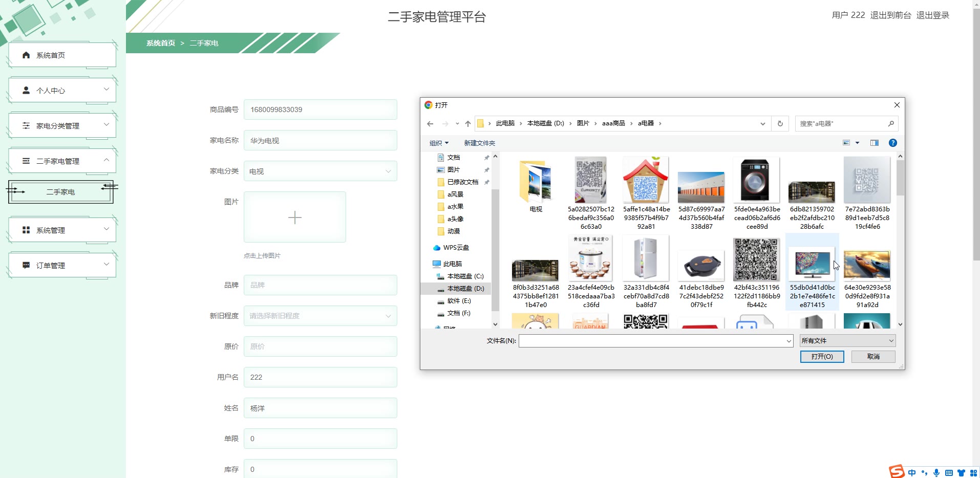Expand 系统管理 sidebar menu

coord(62,230)
